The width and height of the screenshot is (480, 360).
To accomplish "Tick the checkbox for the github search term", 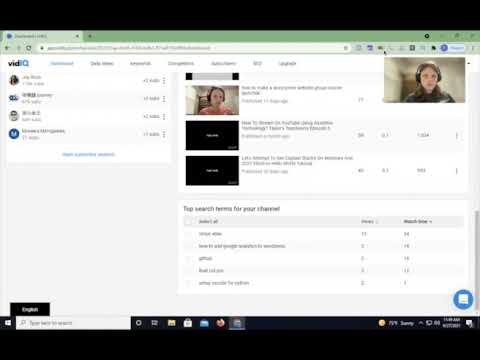I will point(188,258).
